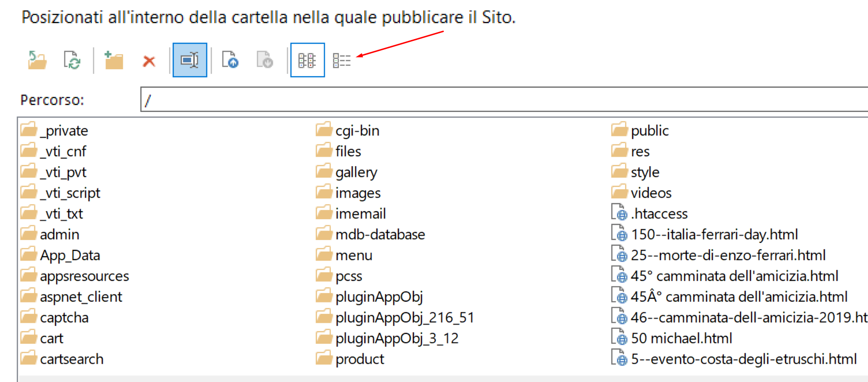Image resolution: width=868 pixels, height=382 pixels.
Task: Click folder icon beside public
Action: pos(619,129)
